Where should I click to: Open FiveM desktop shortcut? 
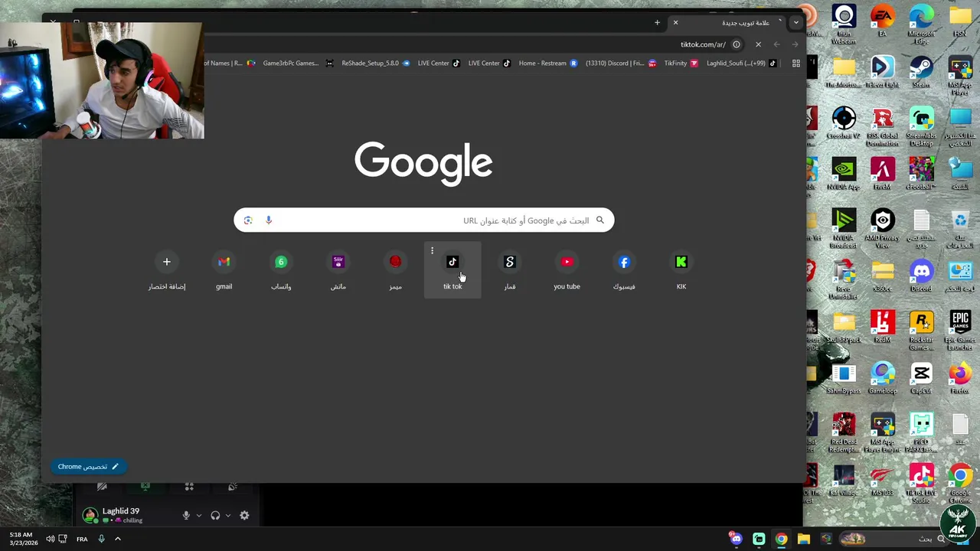click(883, 174)
